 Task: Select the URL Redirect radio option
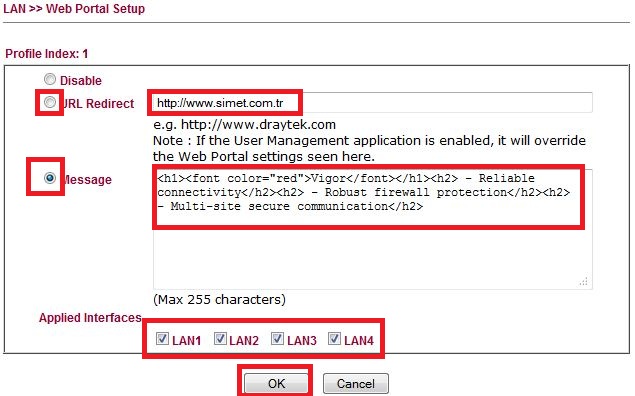coord(50,102)
